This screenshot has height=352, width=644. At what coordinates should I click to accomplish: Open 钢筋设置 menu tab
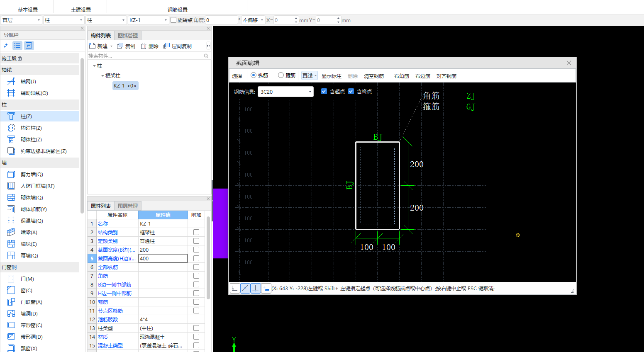coord(178,10)
